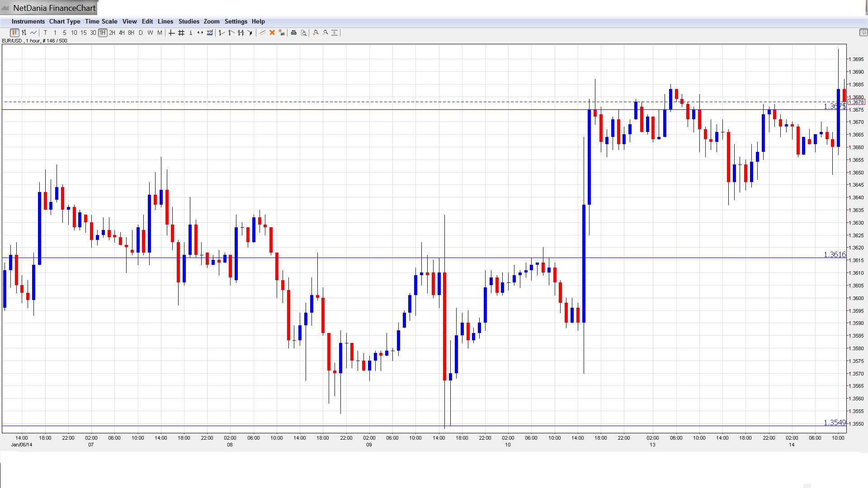This screenshot has width=868, height=488.
Task: Open the Time Scale dropdown menu
Action: point(101,21)
